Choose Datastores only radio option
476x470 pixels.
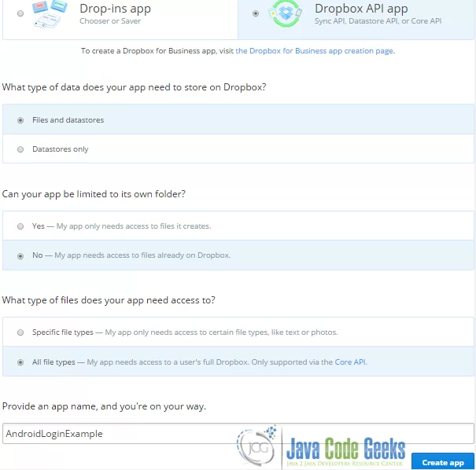(x=20, y=149)
